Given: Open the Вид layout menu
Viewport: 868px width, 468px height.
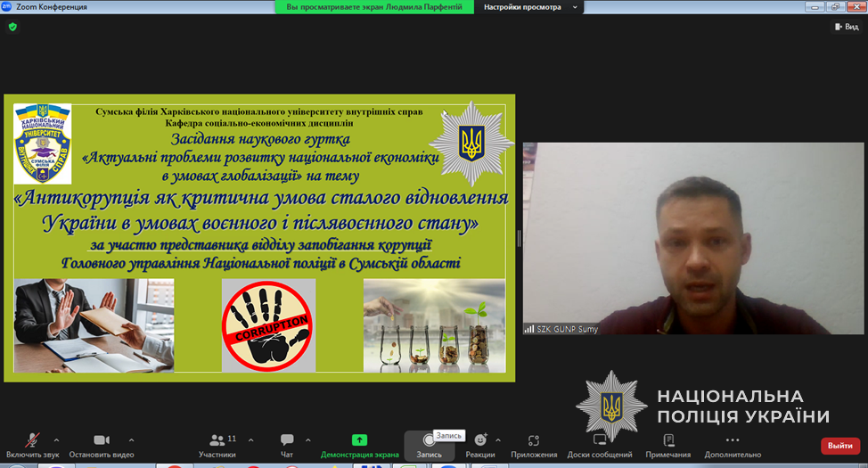Looking at the screenshot, I should (846, 27).
